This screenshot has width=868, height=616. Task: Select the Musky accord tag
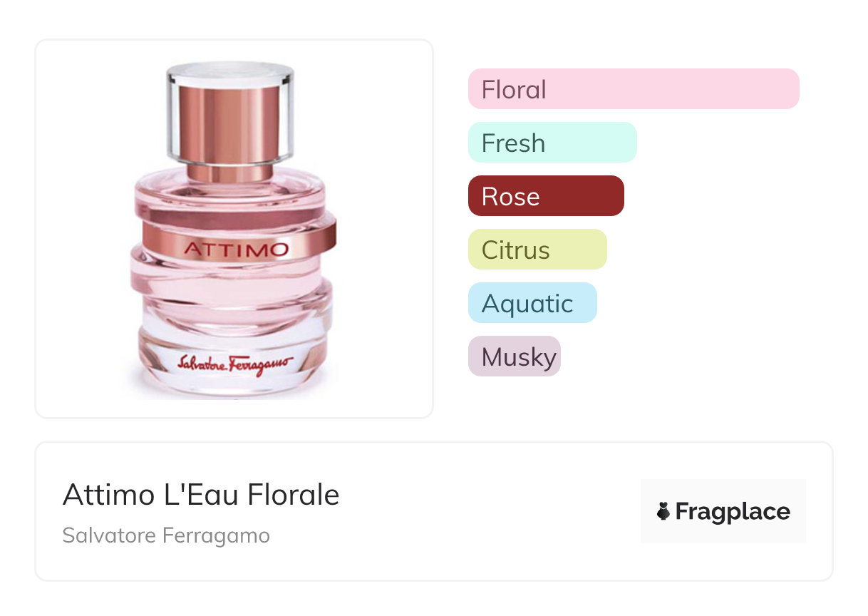[x=514, y=356]
